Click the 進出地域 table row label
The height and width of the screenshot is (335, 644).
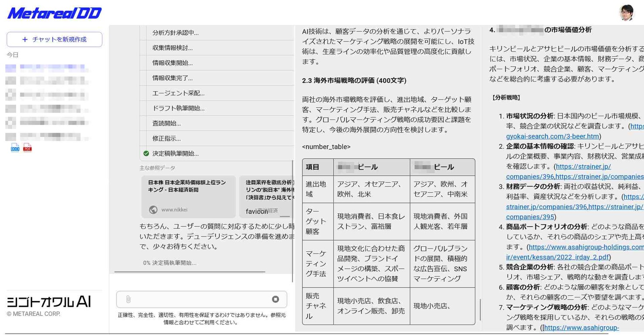[318, 189]
